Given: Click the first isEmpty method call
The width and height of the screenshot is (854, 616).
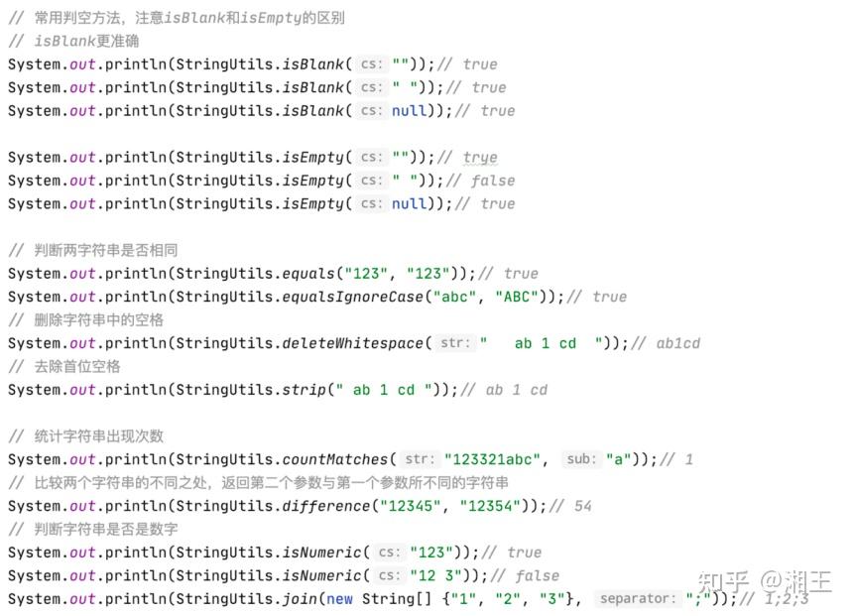Looking at the screenshot, I should click(x=312, y=158).
